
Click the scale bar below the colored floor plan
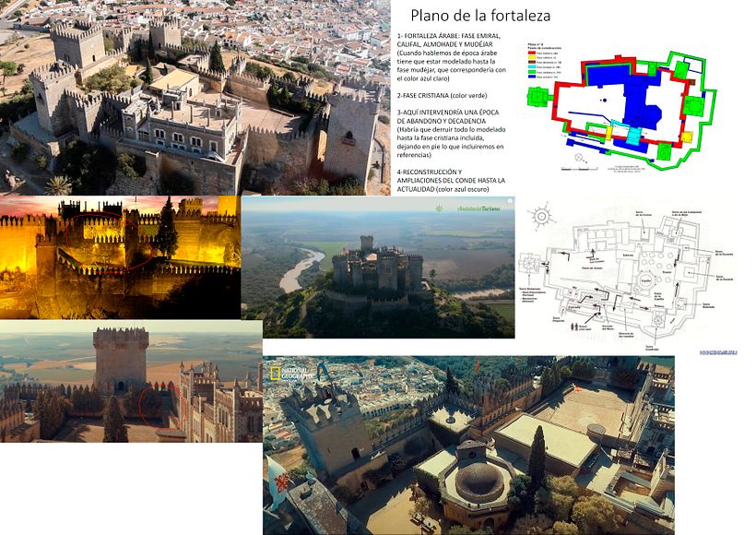pyautogui.click(x=578, y=167)
